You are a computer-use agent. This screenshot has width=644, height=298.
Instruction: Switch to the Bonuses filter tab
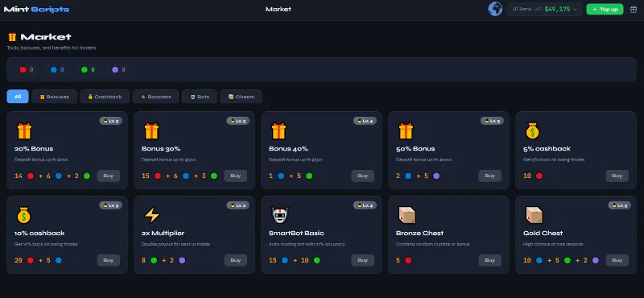coord(54,97)
